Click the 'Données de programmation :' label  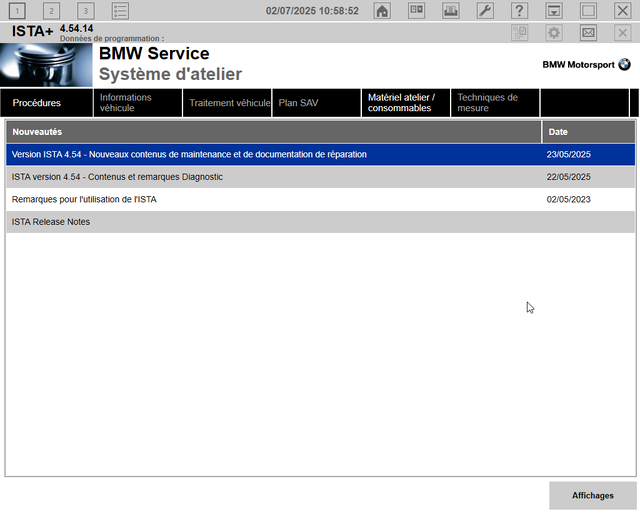click(112, 38)
